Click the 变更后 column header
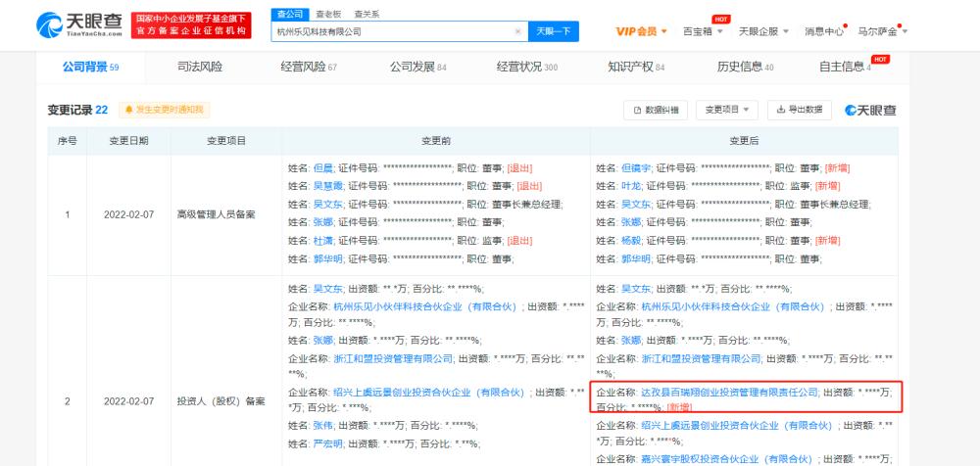The image size is (980, 466). click(x=744, y=141)
